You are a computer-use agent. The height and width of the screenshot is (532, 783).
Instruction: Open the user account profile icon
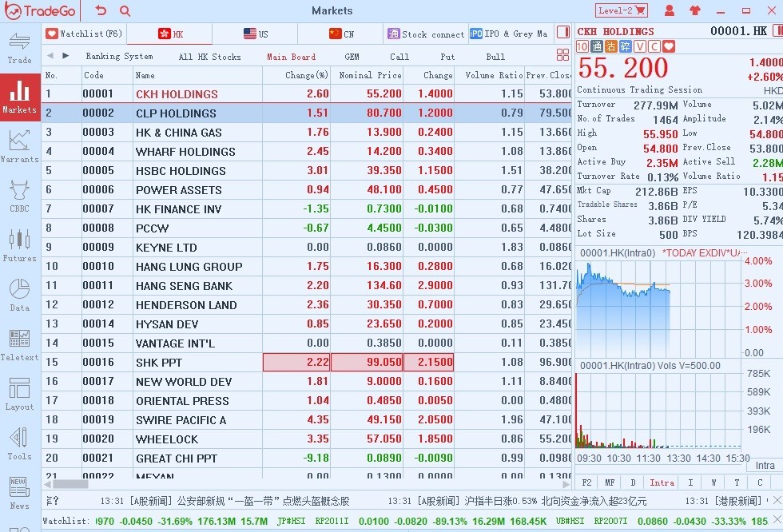click(x=670, y=10)
